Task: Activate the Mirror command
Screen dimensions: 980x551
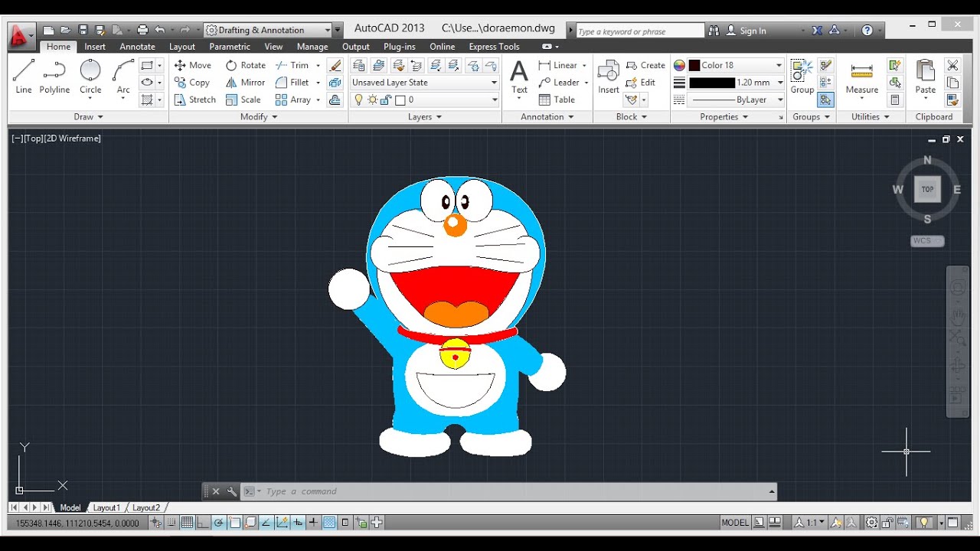Action: pyautogui.click(x=245, y=83)
